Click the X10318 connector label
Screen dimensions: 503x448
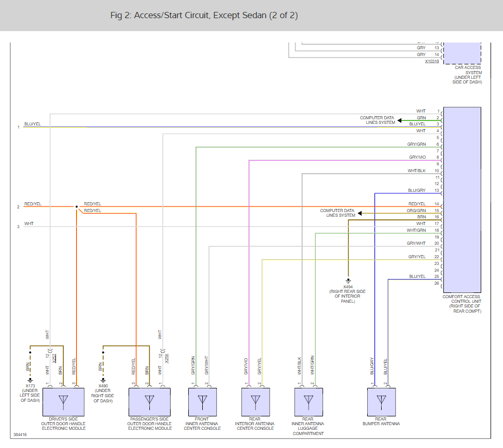coord(432,61)
